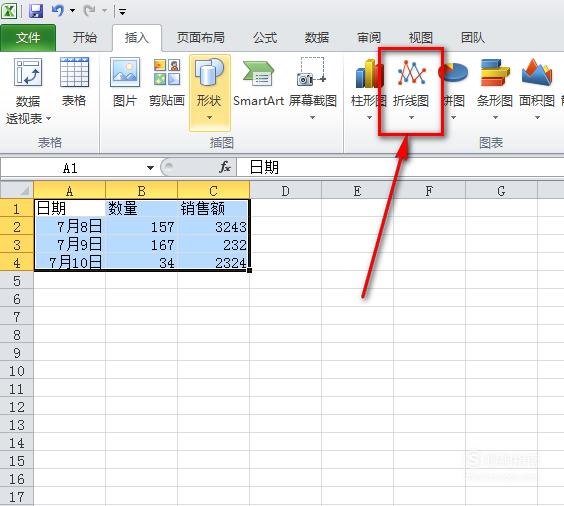Expand the Shapes dropdown arrow
Screen dimensions: 564x506
(x=209, y=118)
